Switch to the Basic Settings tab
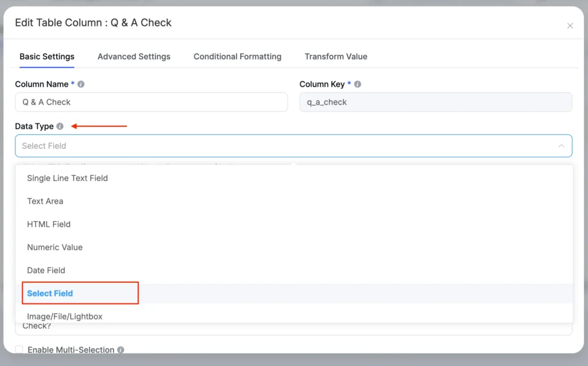588x366 pixels. tap(47, 56)
